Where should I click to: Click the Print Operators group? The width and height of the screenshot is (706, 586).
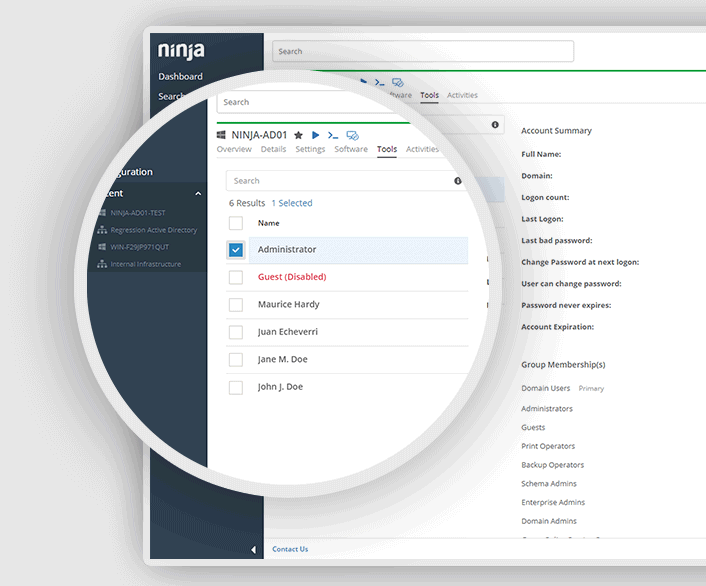pos(548,446)
